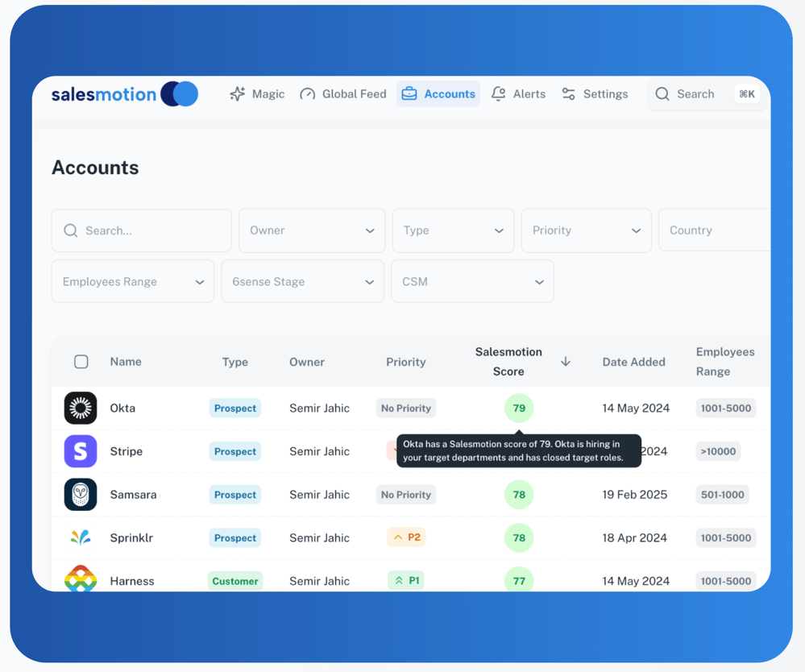The height and width of the screenshot is (672, 805).
Task: Click the Stripe company logo
Action: [81, 451]
